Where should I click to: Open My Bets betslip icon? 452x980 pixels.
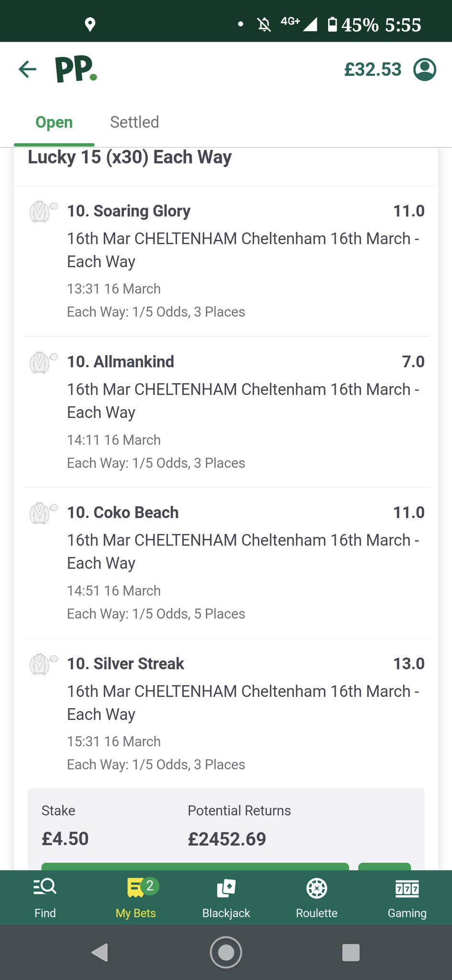(x=136, y=888)
